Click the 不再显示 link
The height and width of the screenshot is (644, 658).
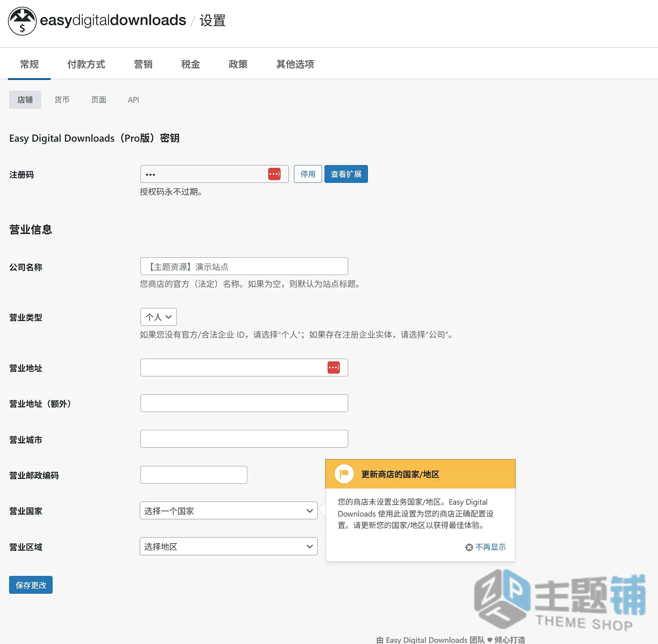pyautogui.click(x=491, y=547)
